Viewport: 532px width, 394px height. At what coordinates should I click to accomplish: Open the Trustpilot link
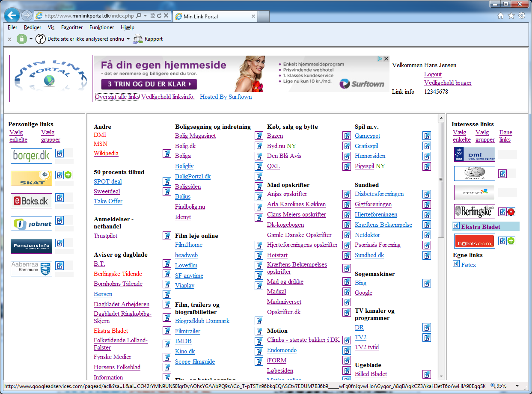pos(105,236)
